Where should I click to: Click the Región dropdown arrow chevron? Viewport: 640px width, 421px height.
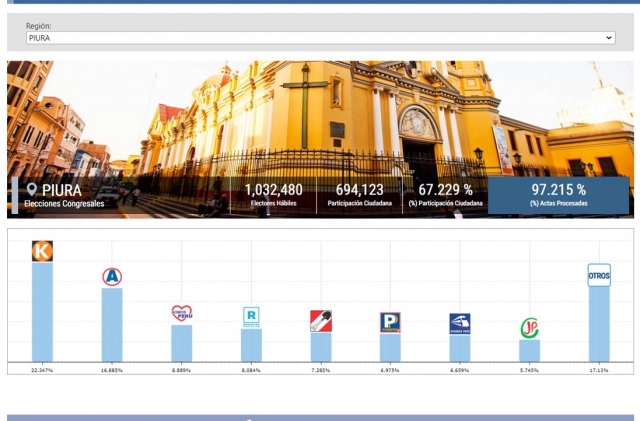pos(609,38)
